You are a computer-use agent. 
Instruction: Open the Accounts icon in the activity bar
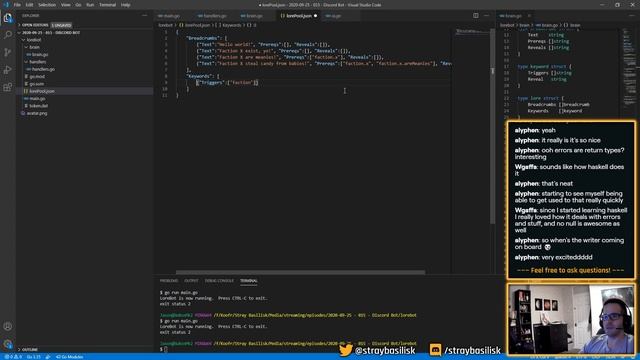8,326
